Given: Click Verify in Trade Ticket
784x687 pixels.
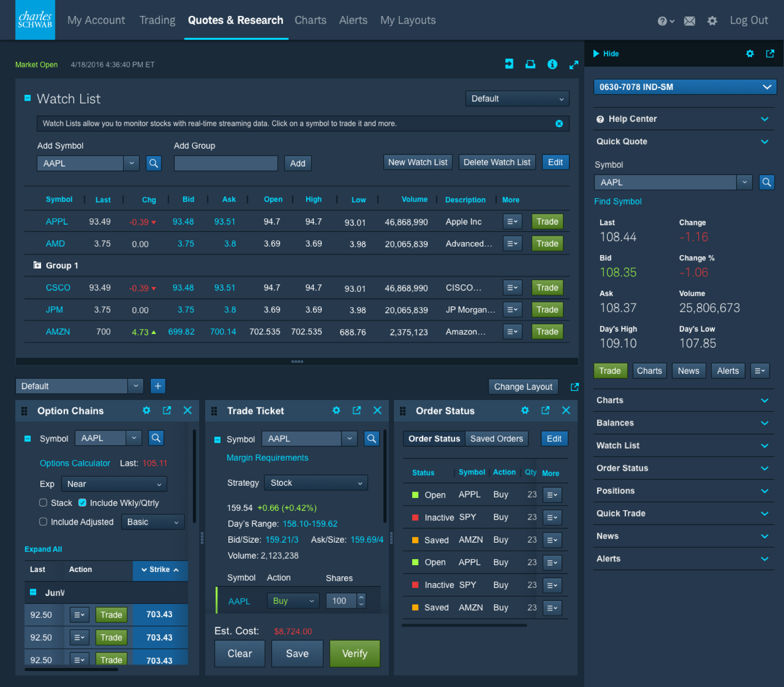Looking at the screenshot, I should pyautogui.click(x=355, y=653).
